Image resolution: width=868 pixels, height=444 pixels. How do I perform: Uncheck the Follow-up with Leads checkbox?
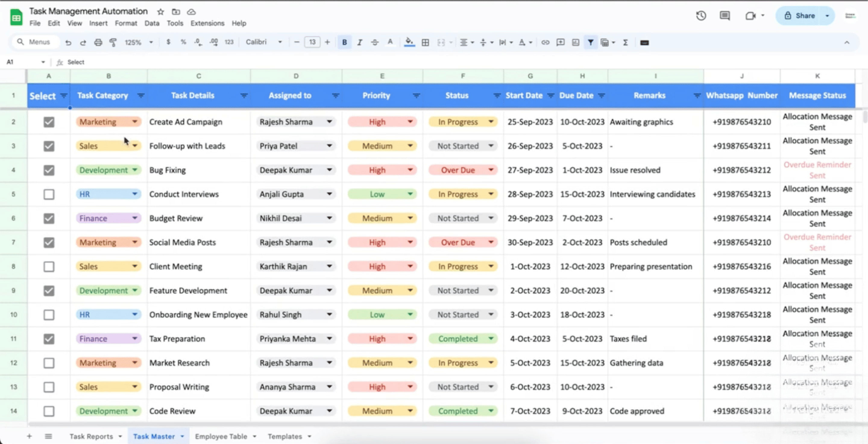click(49, 146)
